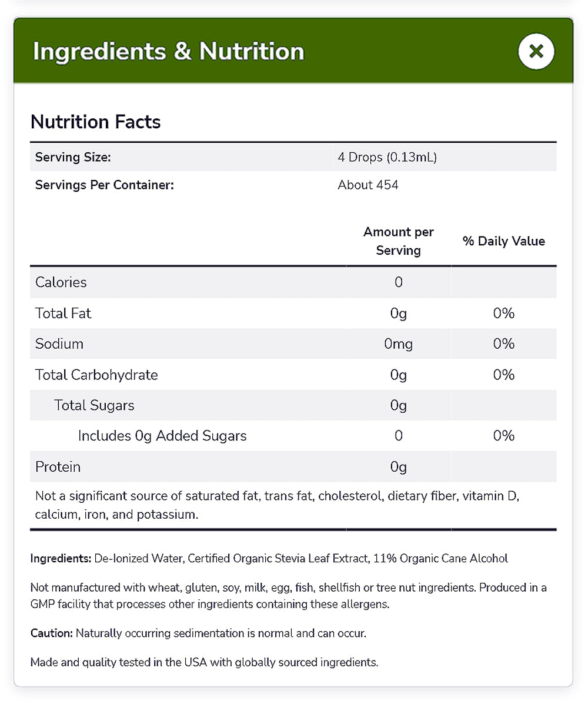
Task: Select the Calories row label
Action: 61,282
